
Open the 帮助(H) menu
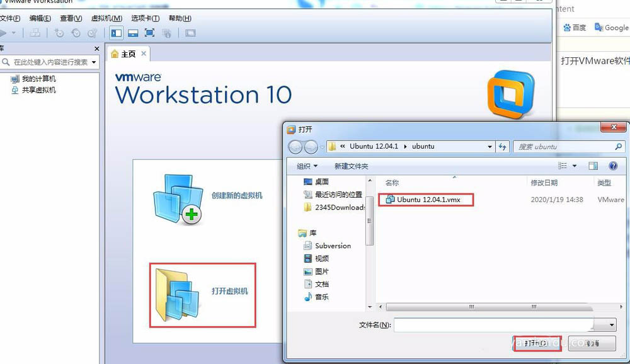(x=180, y=18)
